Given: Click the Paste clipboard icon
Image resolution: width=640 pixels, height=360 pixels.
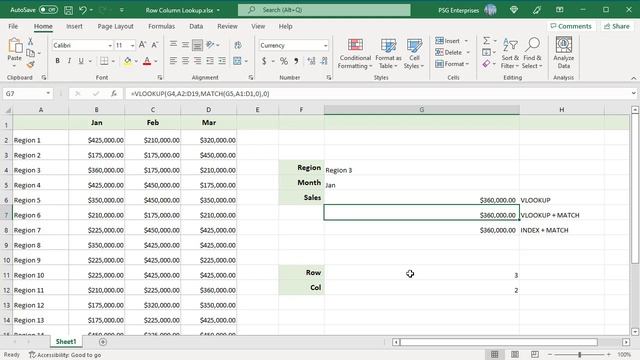Looking at the screenshot, I should 15,46.
